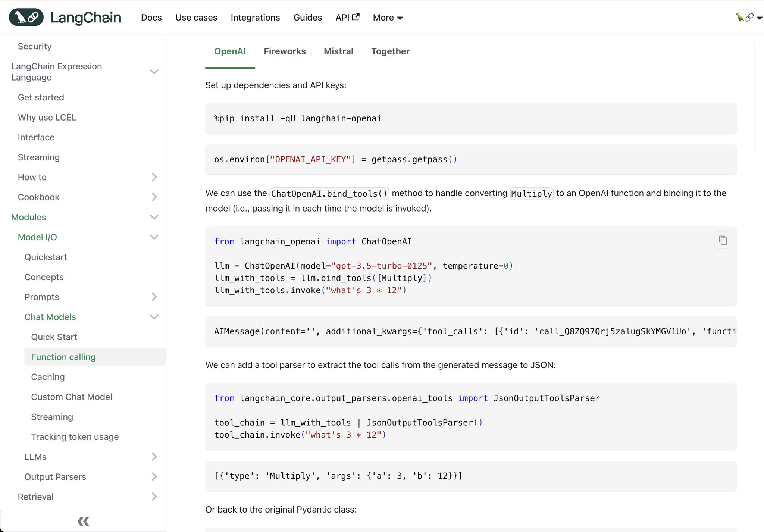This screenshot has height=532, width=764.
Task: Switch to the Mistral tab
Action: (338, 51)
